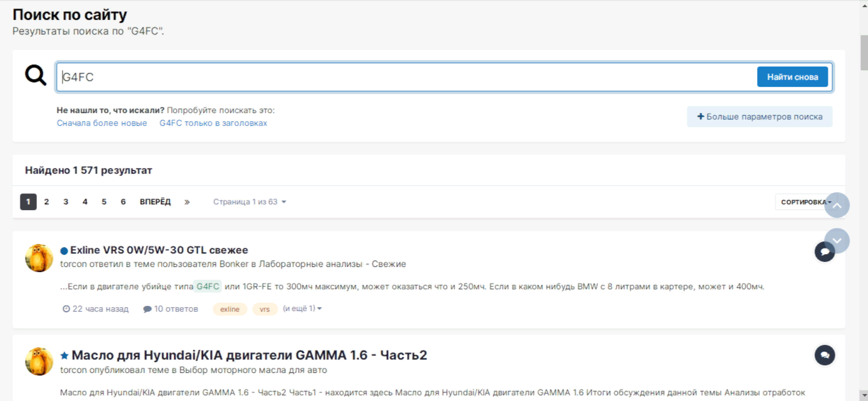Viewport: 868px width, 401px height.
Task: Click the highlighted G4FC keyword in snippet
Action: (208, 287)
